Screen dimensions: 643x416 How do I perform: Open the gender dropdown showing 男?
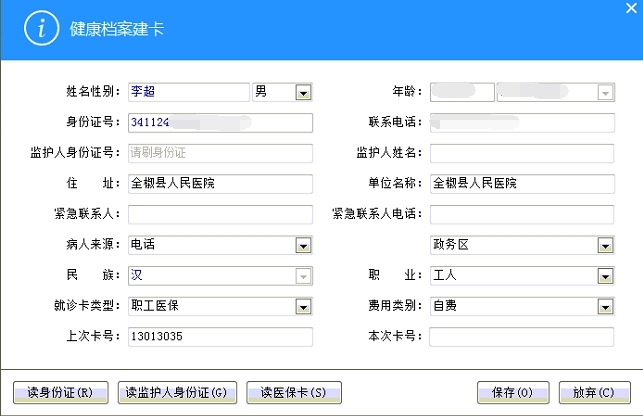303,92
